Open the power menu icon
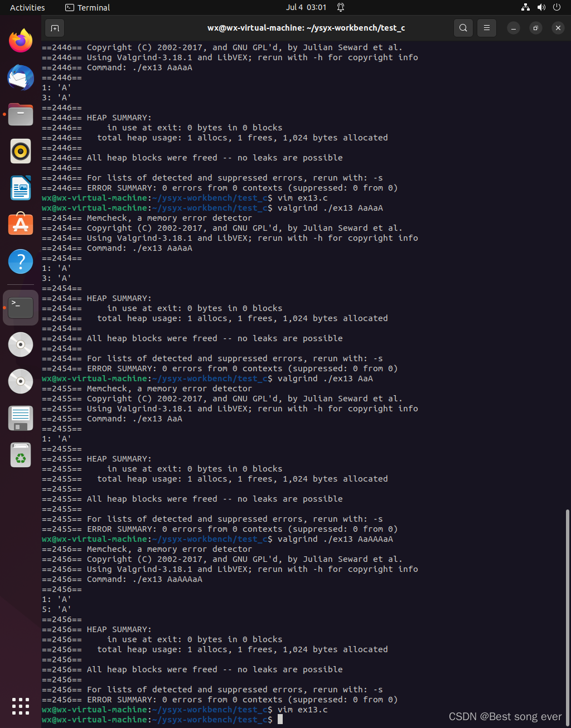 click(x=557, y=7)
